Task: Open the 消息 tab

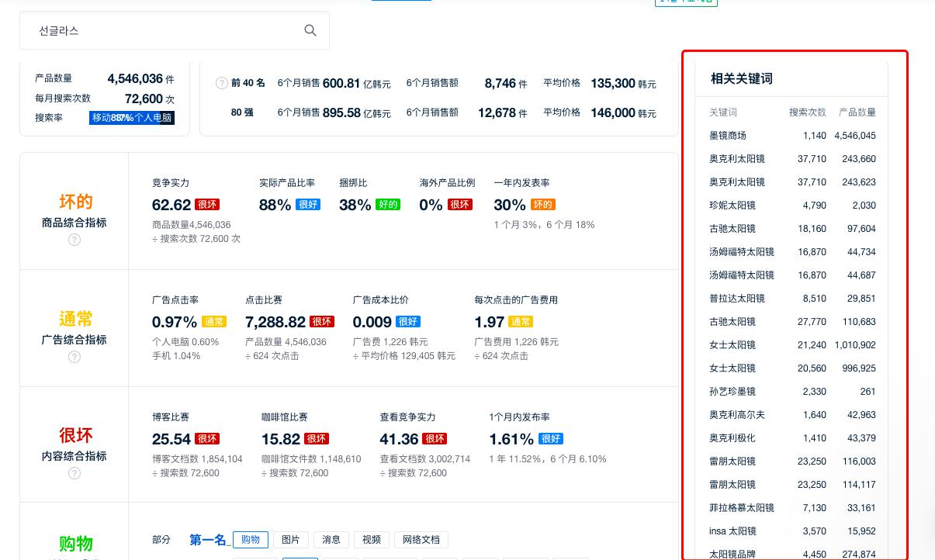Action: pos(331,540)
